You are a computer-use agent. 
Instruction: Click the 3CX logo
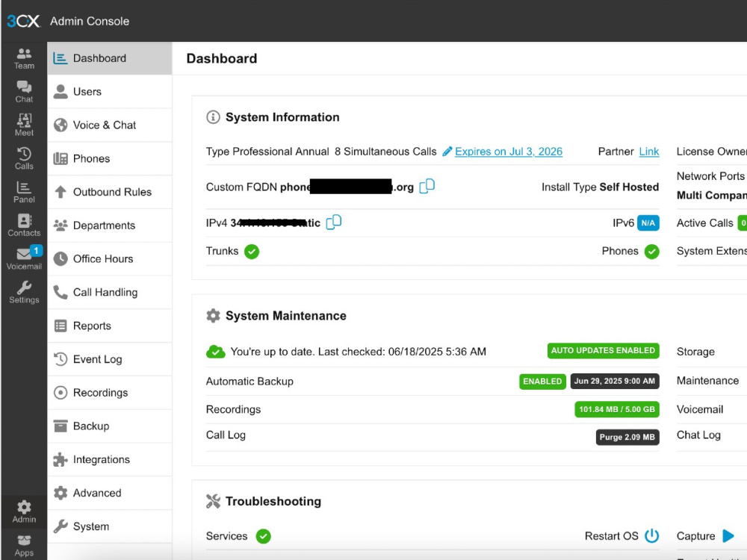(23, 21)
